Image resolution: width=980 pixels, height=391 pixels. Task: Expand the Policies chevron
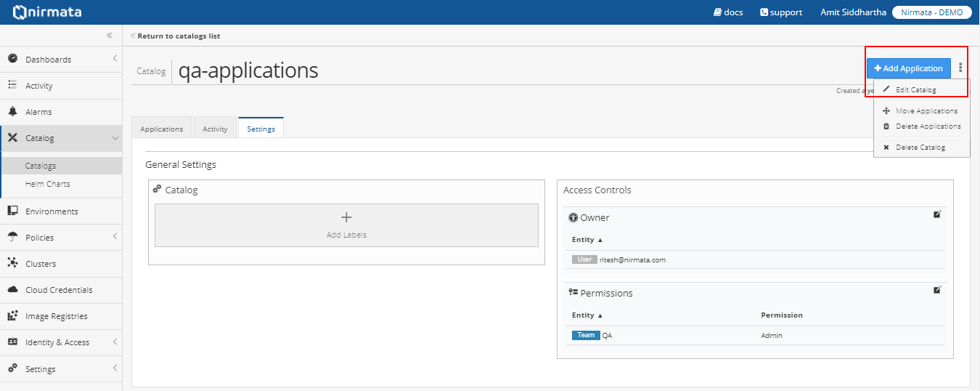(x=115, y=237)
